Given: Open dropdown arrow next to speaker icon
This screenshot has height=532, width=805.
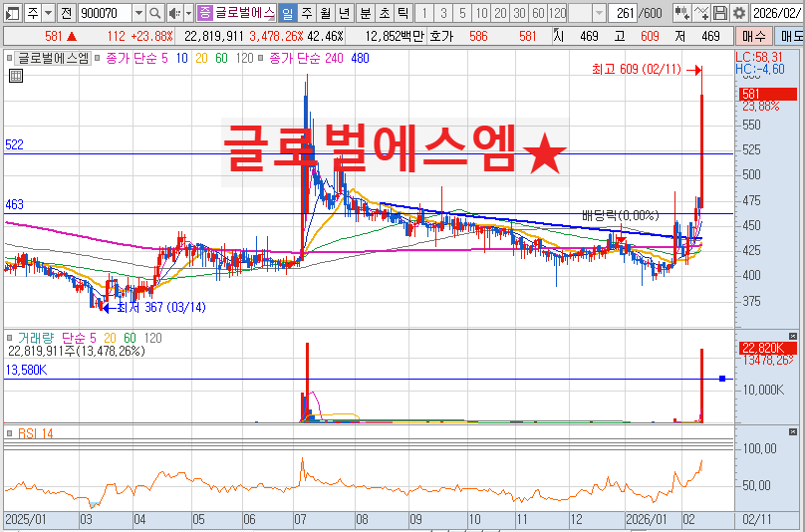Looking at the screenshot, I should pyautogui.click(x=188, y=13).
